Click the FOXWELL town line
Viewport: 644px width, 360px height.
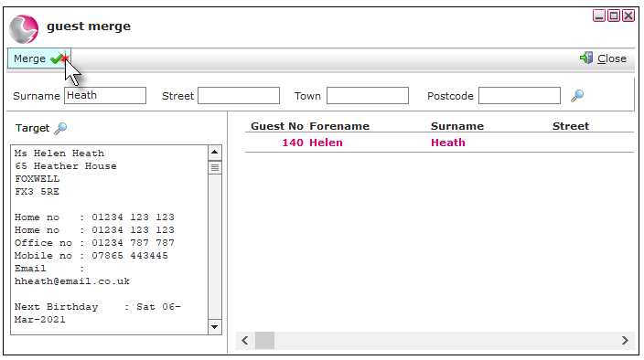(37, 179)
